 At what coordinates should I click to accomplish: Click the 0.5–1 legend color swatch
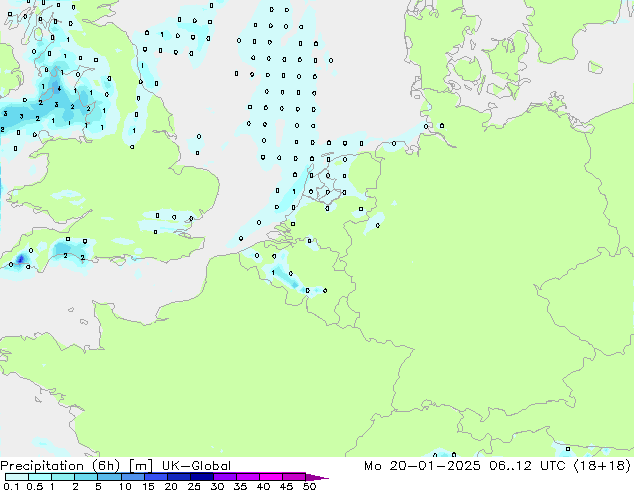point(40,477)
